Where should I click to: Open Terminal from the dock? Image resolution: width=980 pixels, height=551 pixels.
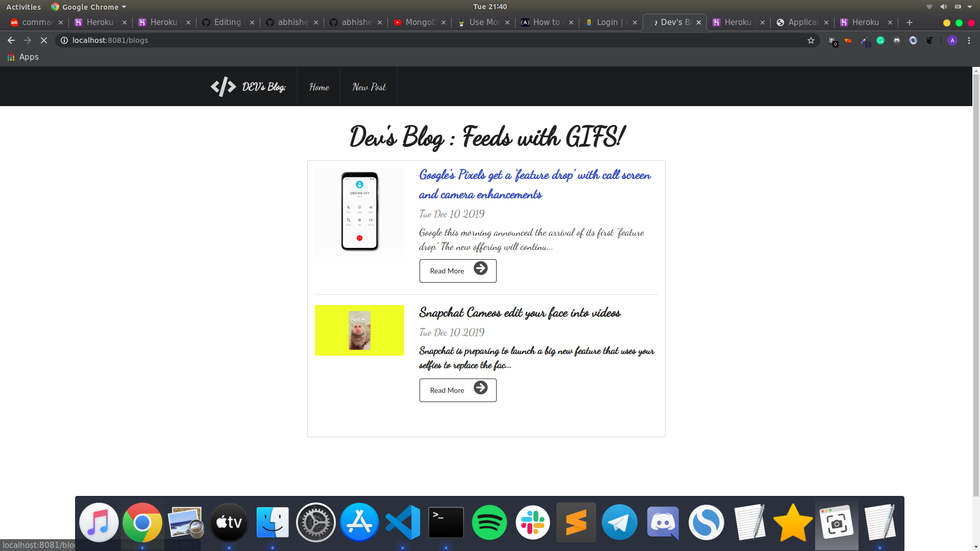(446, 522)
